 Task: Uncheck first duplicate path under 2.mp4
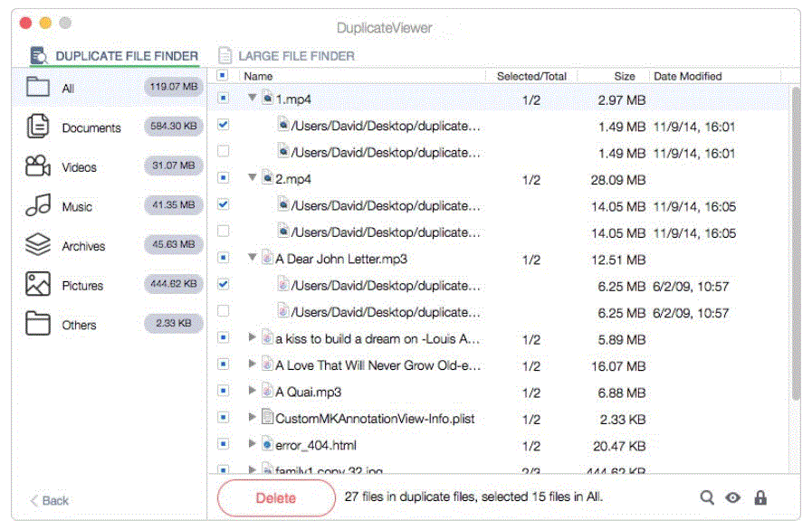[224, 204]
